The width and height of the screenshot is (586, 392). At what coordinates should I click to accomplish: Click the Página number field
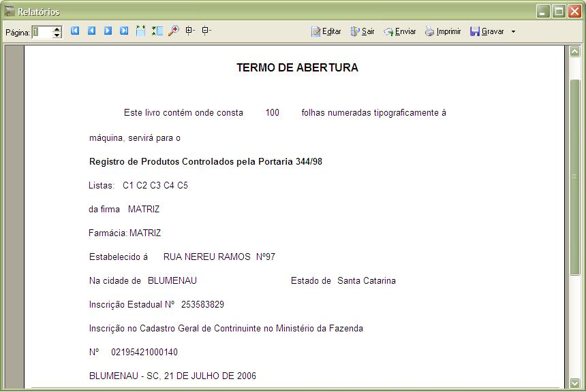click(42, 32)
